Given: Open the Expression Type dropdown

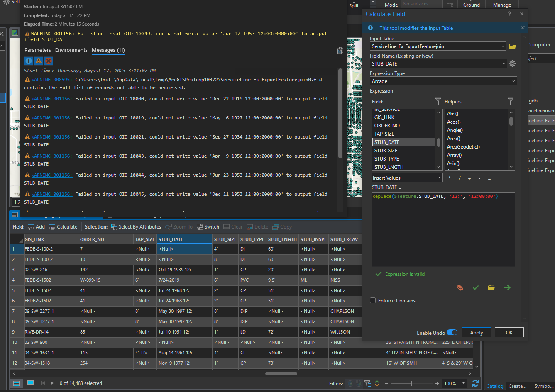Looking at the screenshot, I should point(443,81).
